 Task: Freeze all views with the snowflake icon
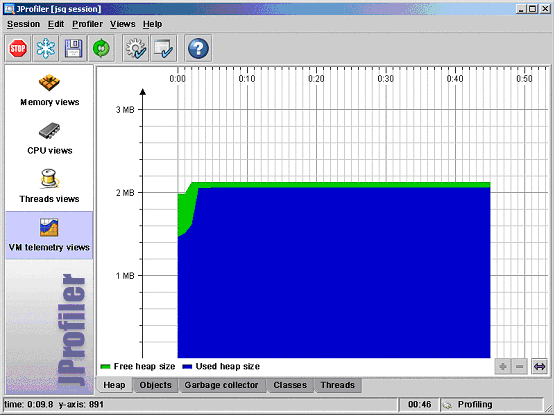pos(46,48)
